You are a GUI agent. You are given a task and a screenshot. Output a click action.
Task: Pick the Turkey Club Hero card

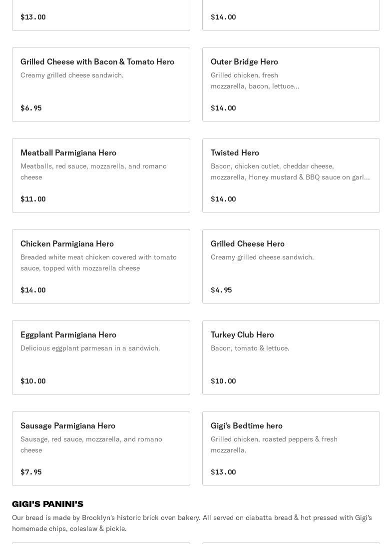click(291, 357)
